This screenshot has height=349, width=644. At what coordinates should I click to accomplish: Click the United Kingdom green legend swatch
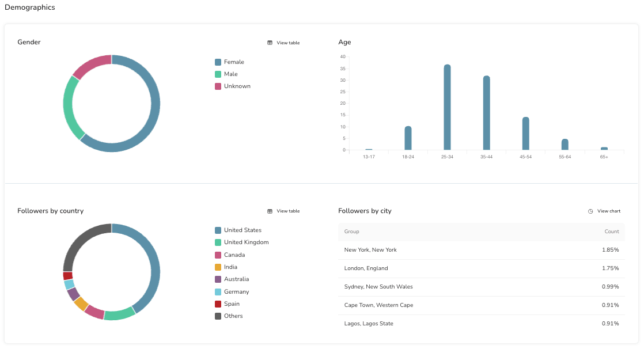pyautogui.click(x=218, y=242)
